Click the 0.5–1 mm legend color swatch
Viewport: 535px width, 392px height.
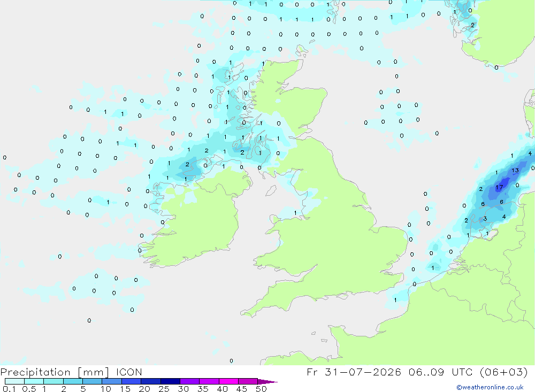click(34, 381)
